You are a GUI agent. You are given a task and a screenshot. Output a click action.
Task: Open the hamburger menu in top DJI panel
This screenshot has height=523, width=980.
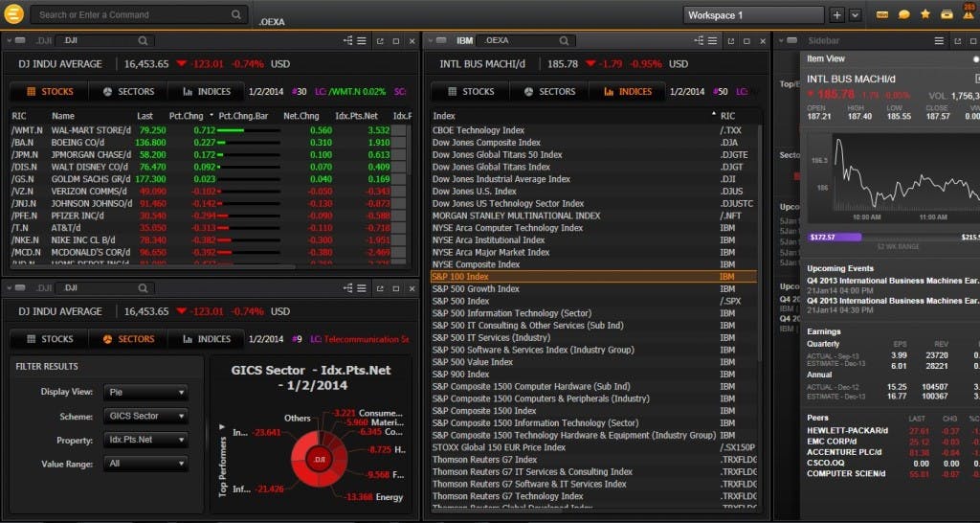coord(362,40)
